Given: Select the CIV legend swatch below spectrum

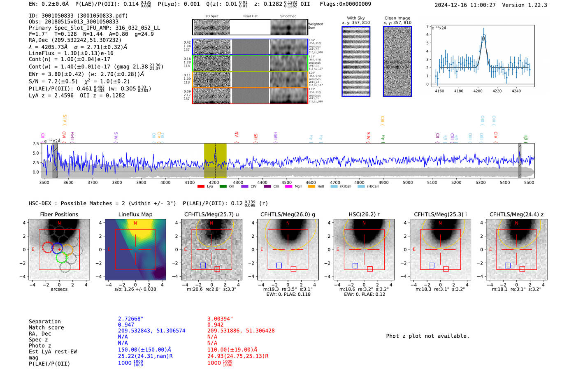Looking at the screenshot, I should tap(245, 186).
